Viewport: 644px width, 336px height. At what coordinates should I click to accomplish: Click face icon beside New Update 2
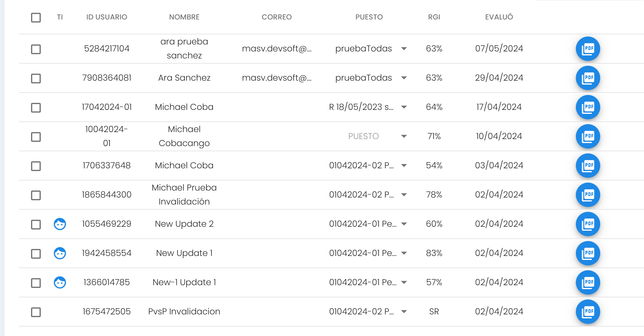click(x=60, y=224)
